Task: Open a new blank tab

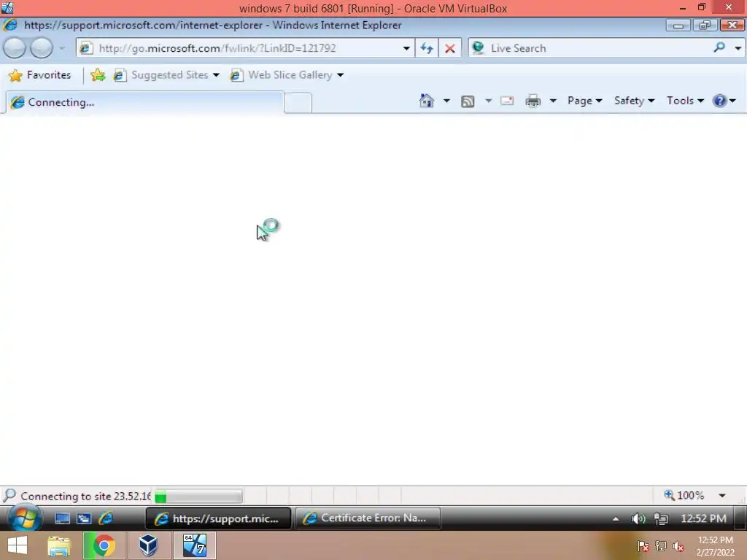Action: coord(298,103)
